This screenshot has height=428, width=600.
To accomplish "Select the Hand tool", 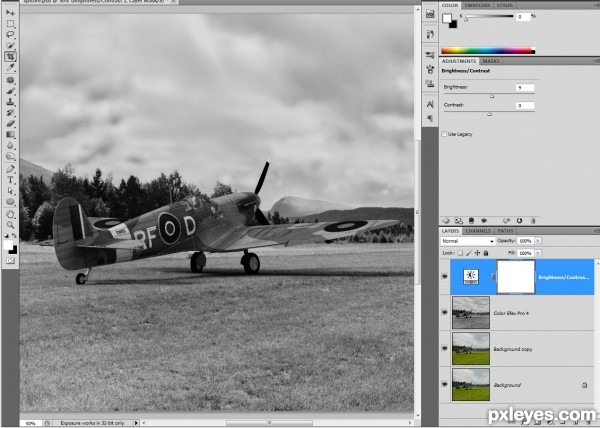I will [10, 214].
